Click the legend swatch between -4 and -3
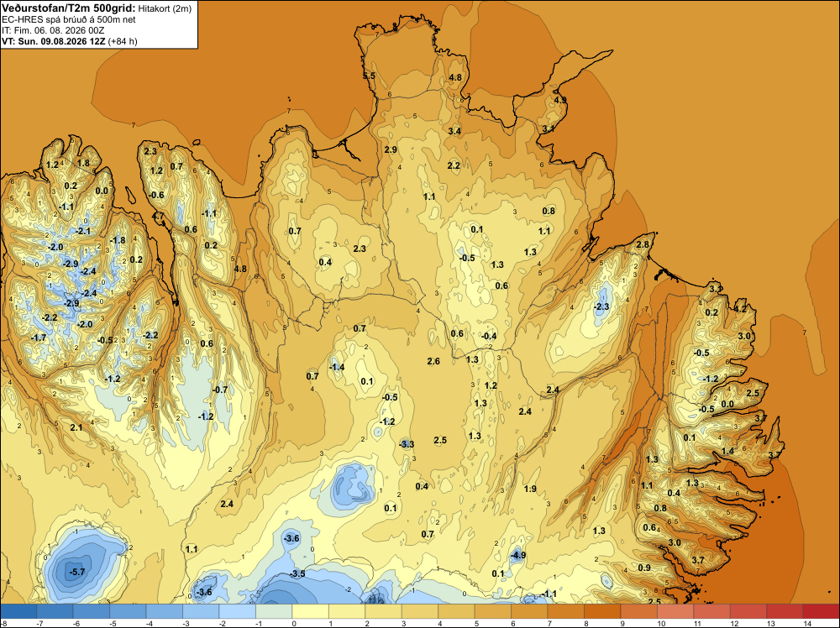840x628 pixels. [x=164, y=611]
